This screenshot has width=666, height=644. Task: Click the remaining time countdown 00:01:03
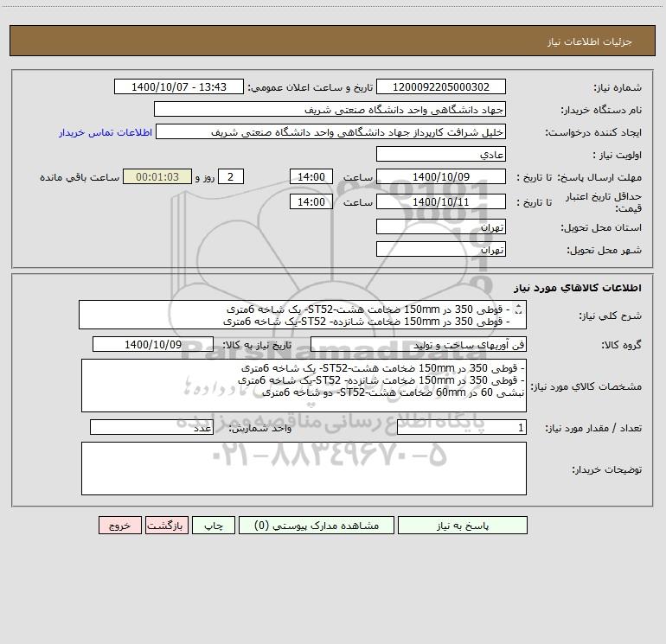click(x=157, y=176)
